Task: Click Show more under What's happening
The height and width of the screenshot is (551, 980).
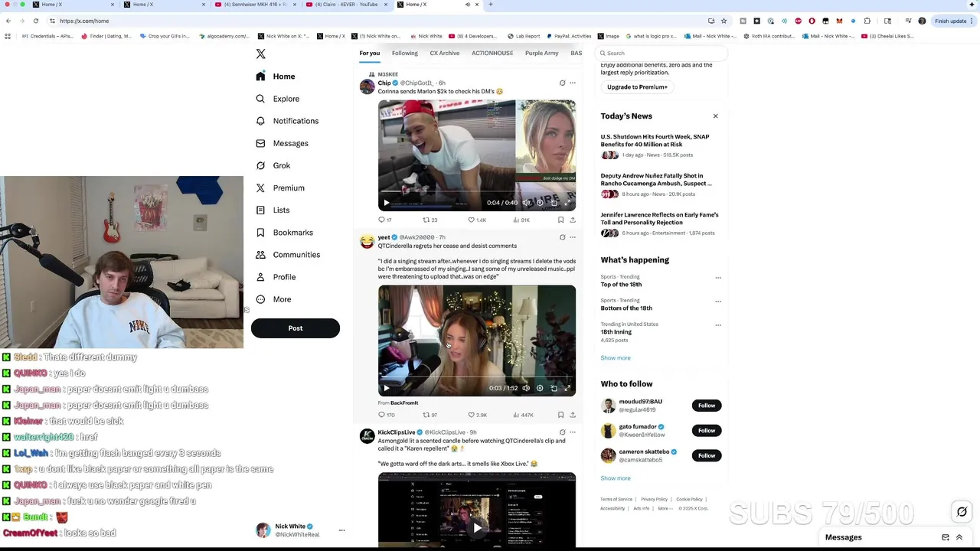Action: click(616, 358)
